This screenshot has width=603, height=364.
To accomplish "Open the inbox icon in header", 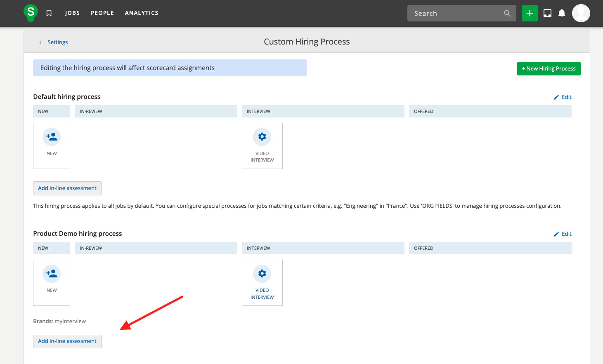I will [547, 13].
